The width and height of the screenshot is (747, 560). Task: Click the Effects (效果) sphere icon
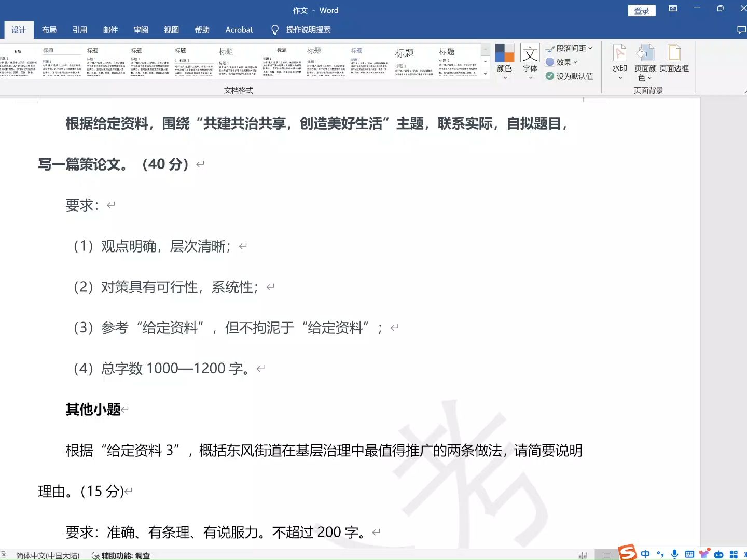click(550, 62)
